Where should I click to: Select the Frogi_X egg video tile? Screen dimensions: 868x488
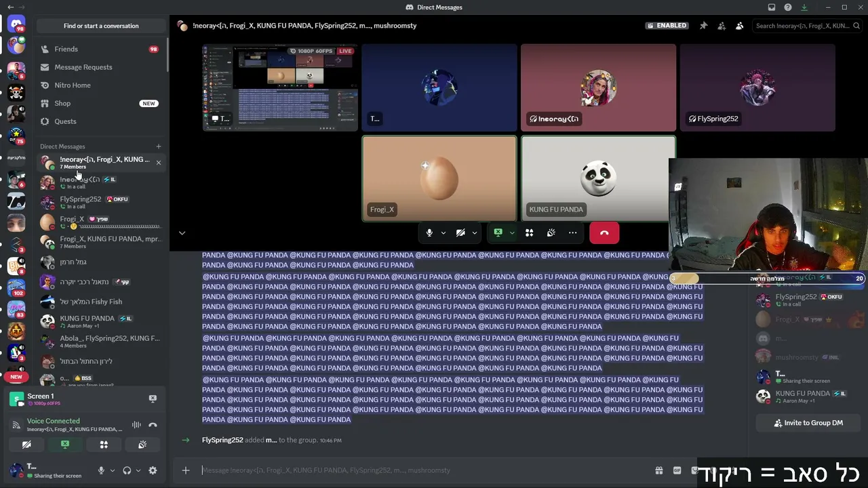[x=439, y=179]
